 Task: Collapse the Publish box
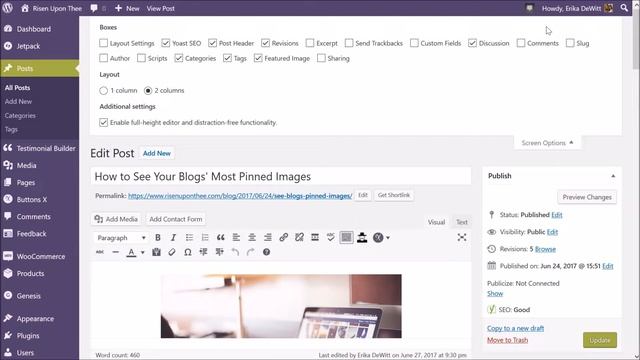[613, 176]
